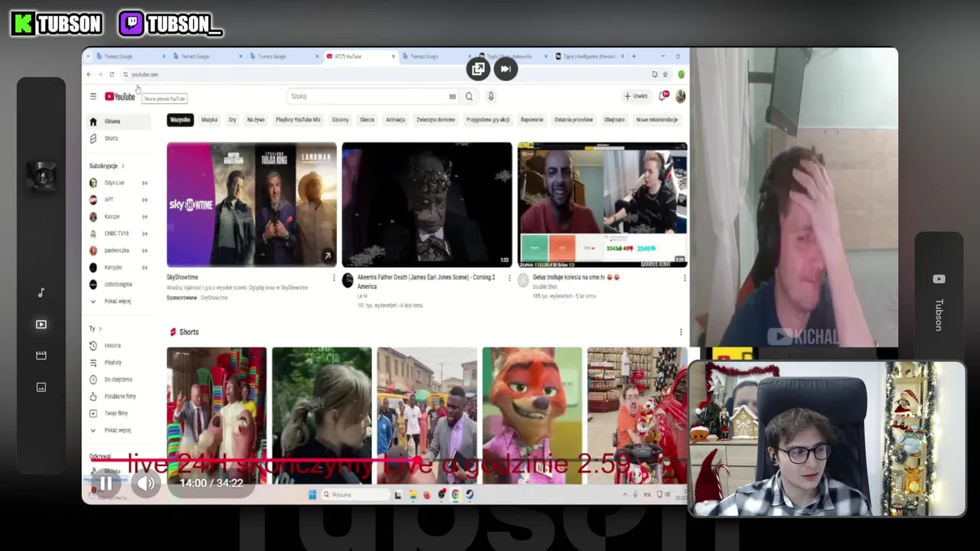Click the 14:00 / 34:22 time display
The width and height of the screenshot is (980, 551).
click(211, 483)
